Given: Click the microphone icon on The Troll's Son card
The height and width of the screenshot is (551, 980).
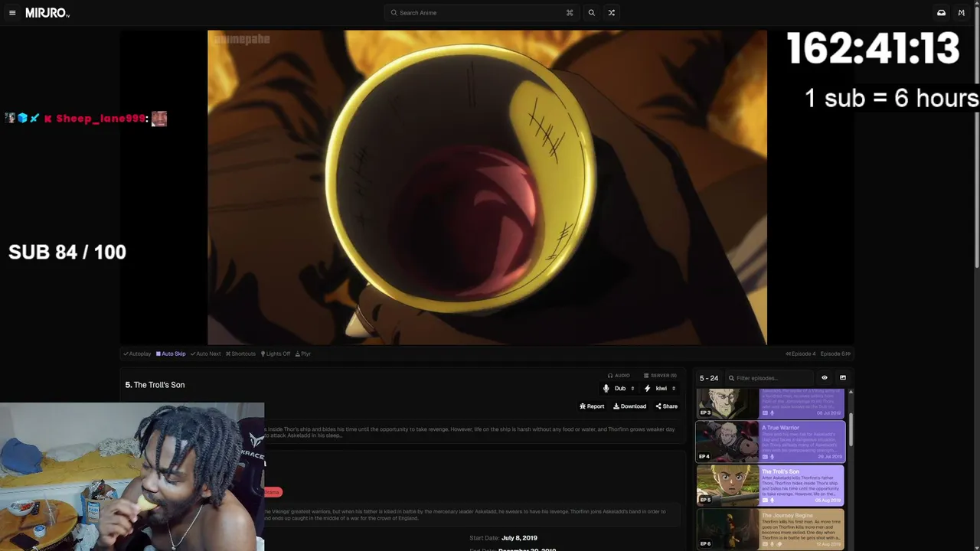Looking at the screenshot, I should click(x=772, y=500).
